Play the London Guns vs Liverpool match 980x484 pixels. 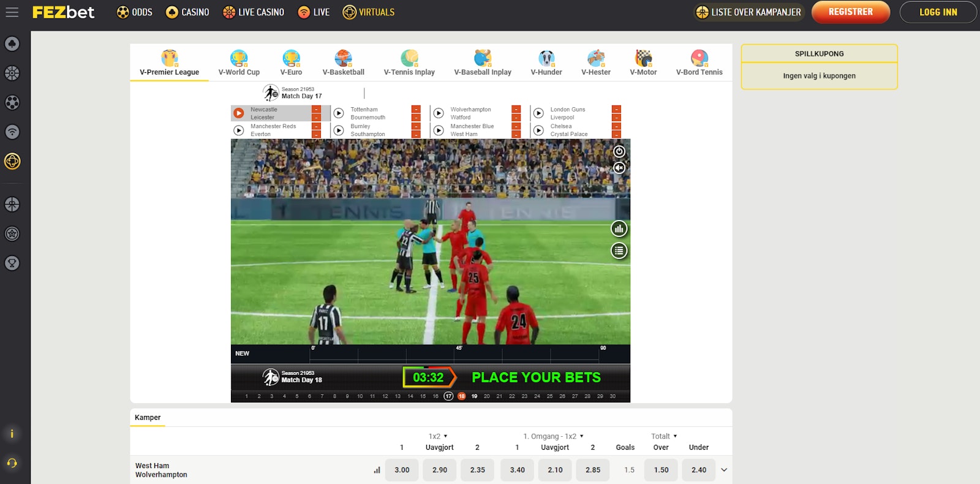[538, 113]
